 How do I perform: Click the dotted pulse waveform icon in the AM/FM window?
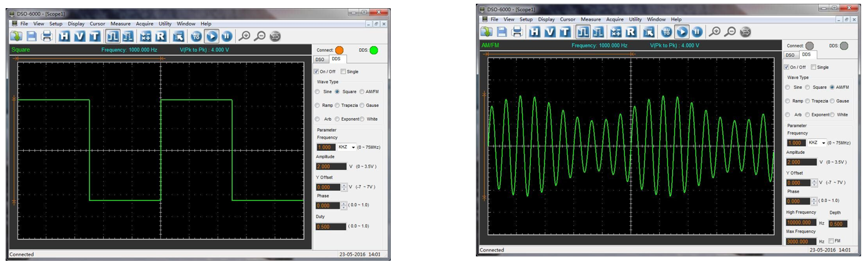[x=598, y=32]
